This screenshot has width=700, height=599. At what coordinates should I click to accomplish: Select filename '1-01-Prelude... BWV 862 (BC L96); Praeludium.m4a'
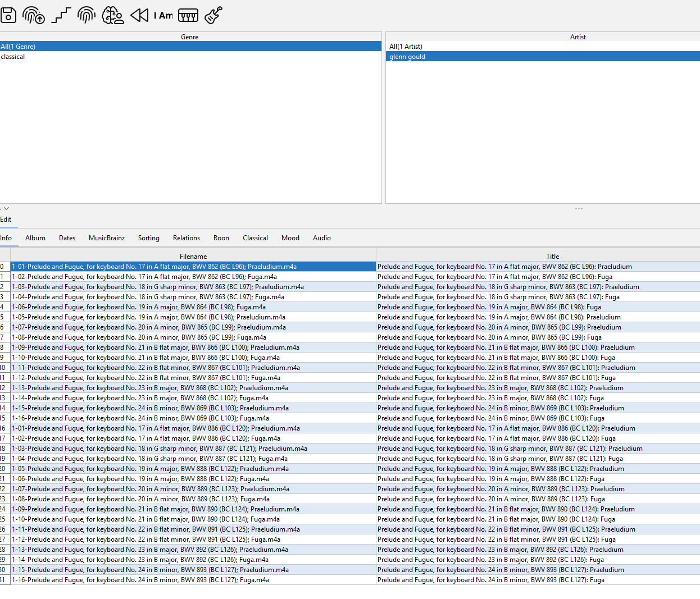point(193,267)
